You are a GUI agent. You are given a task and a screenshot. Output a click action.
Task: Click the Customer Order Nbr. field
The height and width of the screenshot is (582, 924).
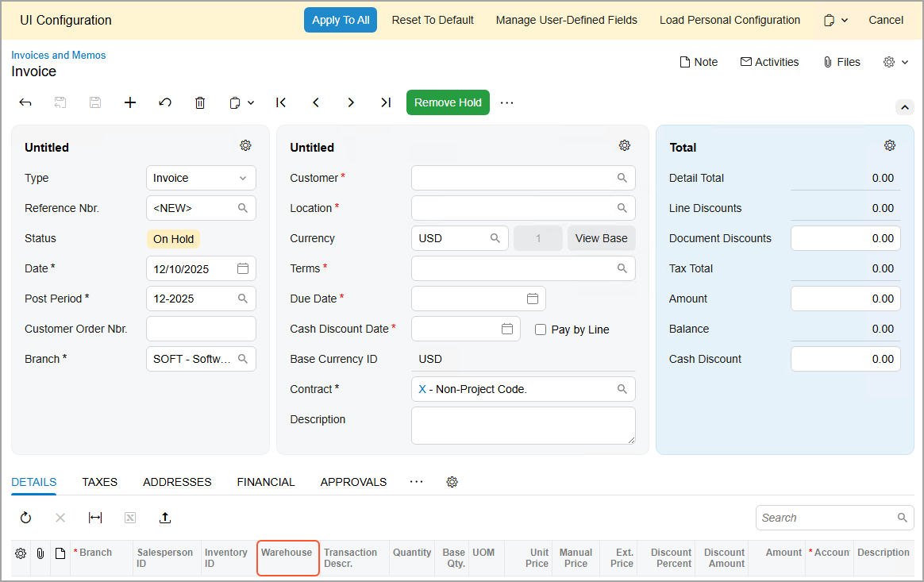pos(201,329)
